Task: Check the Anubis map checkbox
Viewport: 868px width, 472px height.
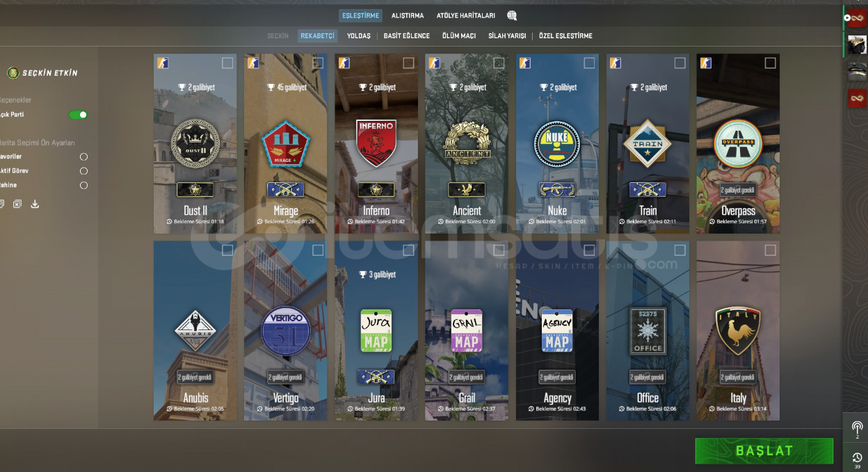Action: click(227, 250)
